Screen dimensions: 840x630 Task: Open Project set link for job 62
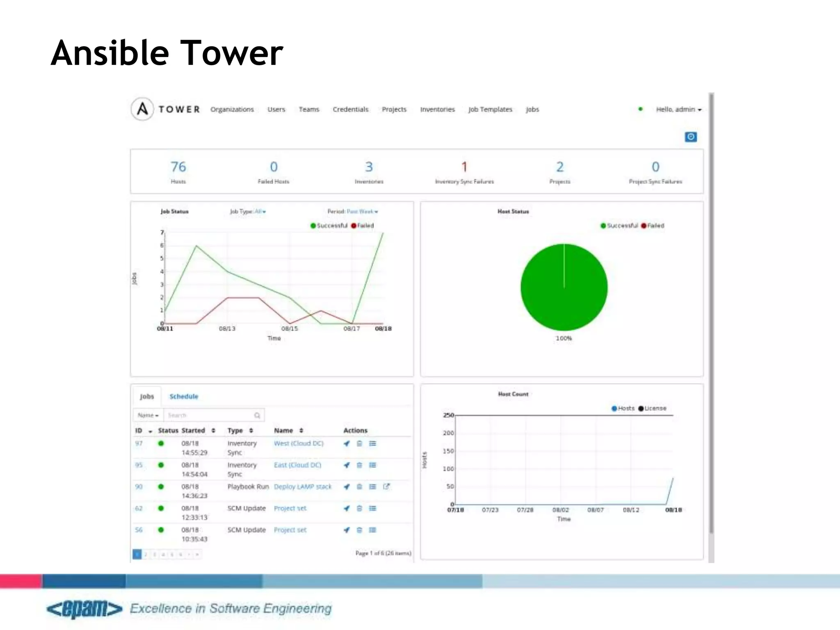(x=290, y=509)
